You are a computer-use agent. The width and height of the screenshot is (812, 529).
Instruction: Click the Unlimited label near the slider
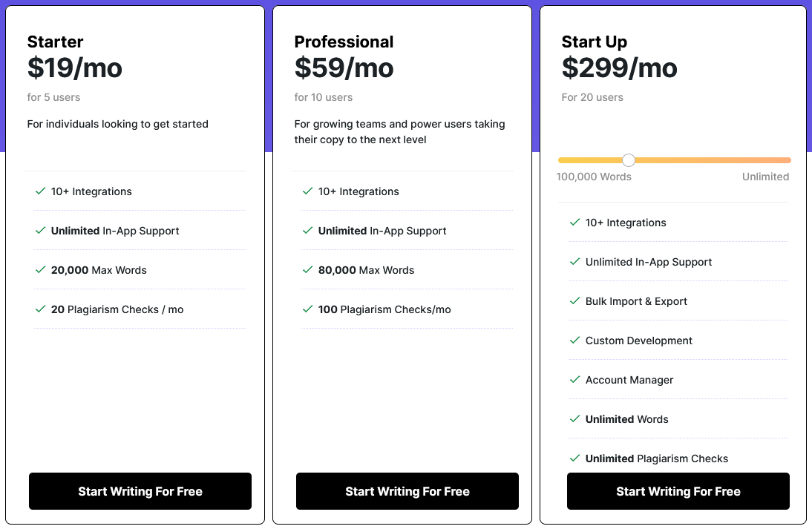click(765, 177)
